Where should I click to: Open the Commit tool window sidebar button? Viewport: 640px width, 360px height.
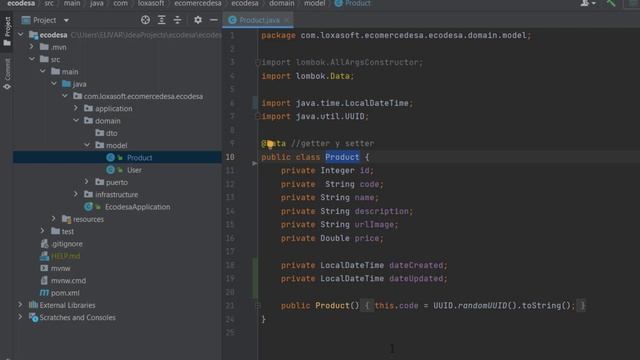click(7, 74)
